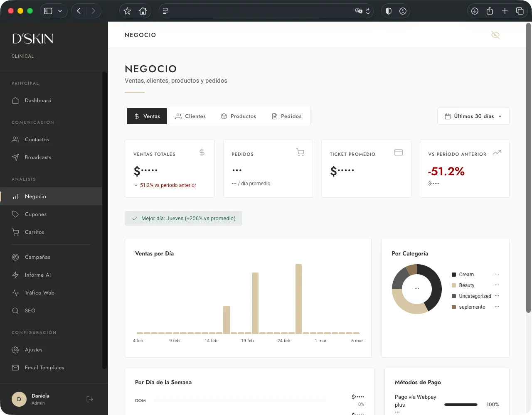Viewport: 532px width, 415px height.
Task: Open Contactos from the sidebar
Action: 37,139
